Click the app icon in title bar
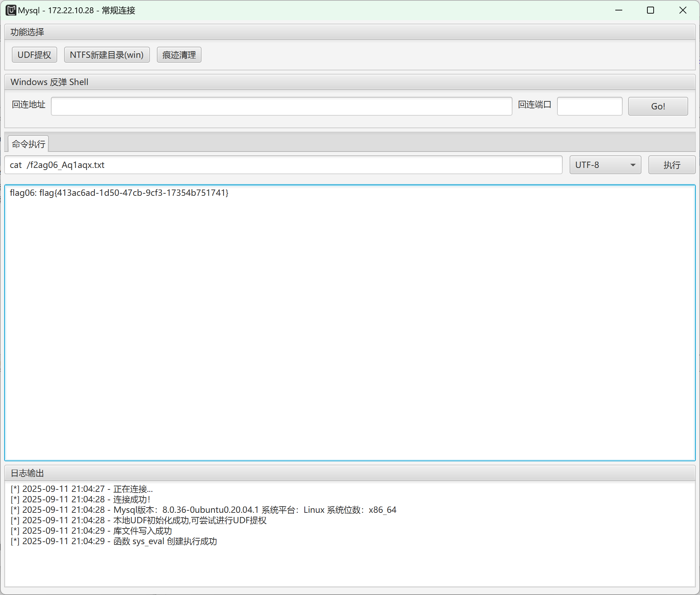 coord(11,10)
